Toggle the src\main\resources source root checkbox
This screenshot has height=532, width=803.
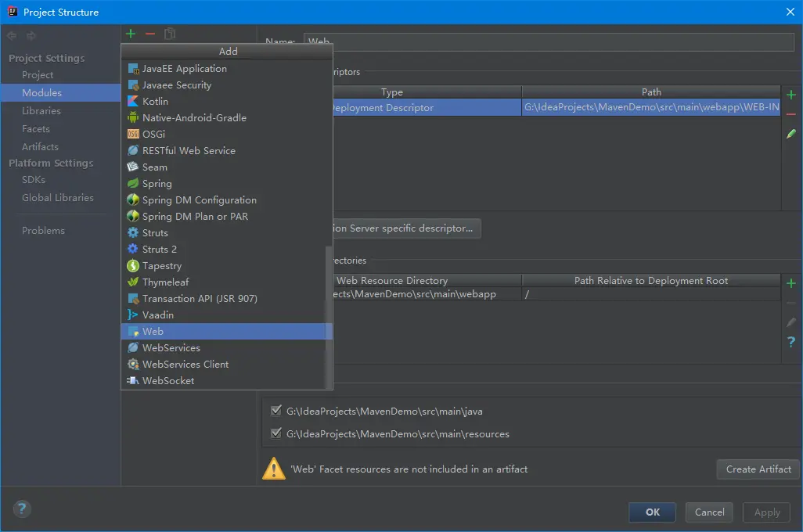[276, 433]
